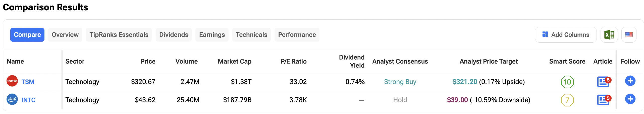
Task: Open the TipRanks Essentials tab
Action: click(x=119, y=35)
